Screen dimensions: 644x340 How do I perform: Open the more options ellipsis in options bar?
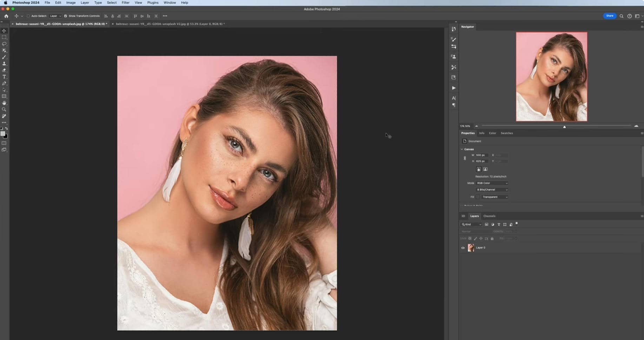[165, 16]
